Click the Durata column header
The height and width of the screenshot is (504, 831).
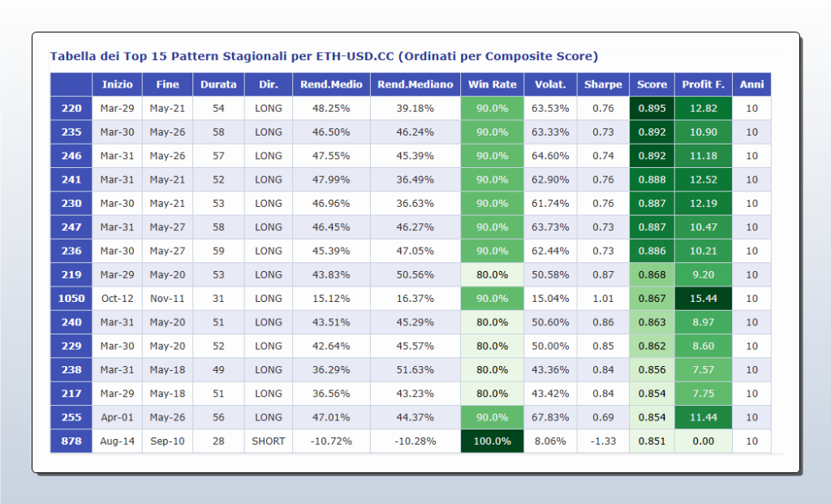pos(218,84)
